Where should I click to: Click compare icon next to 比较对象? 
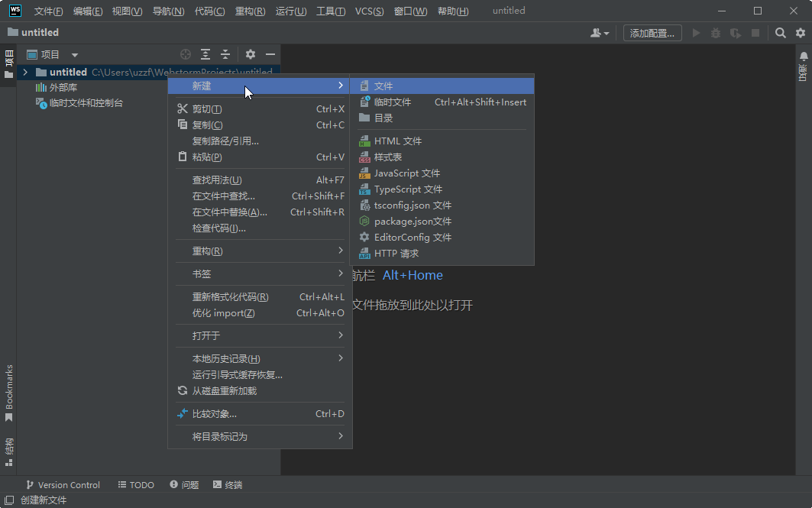click(183, 413)
